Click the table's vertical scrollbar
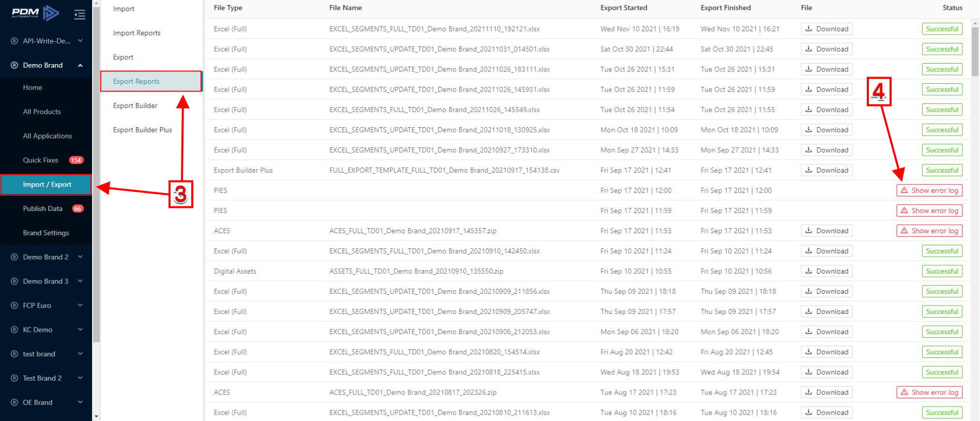Viewport: 980px width, 421px height. 975,52
